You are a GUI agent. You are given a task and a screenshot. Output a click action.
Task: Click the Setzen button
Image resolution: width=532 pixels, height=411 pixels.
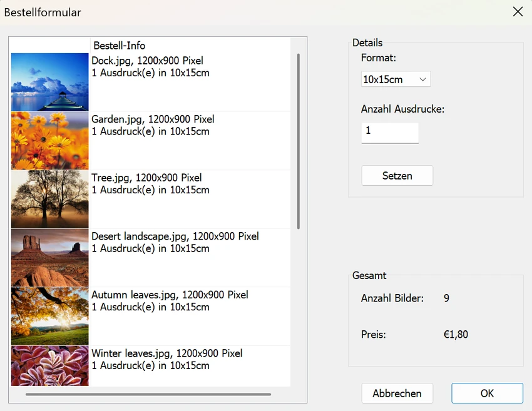[x=397, y=176]
